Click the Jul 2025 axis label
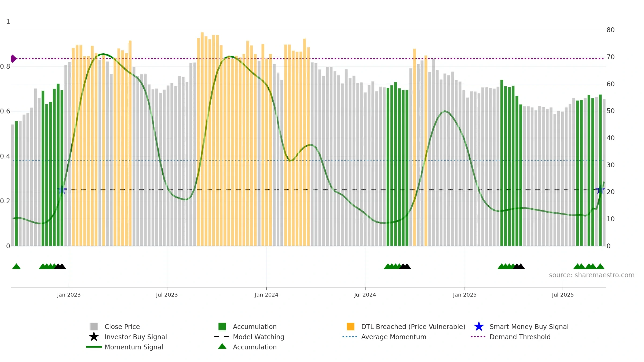 (563, 295)
